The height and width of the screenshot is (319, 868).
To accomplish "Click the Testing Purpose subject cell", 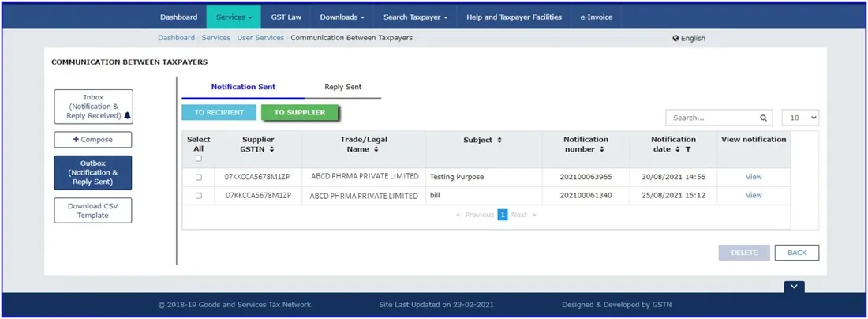I will click(484, 177).
